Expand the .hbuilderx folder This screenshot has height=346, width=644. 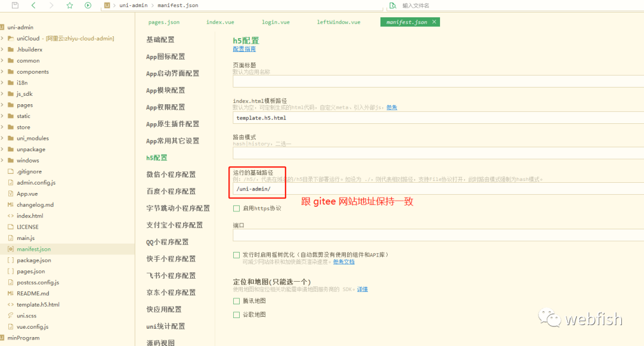[2, 49]
